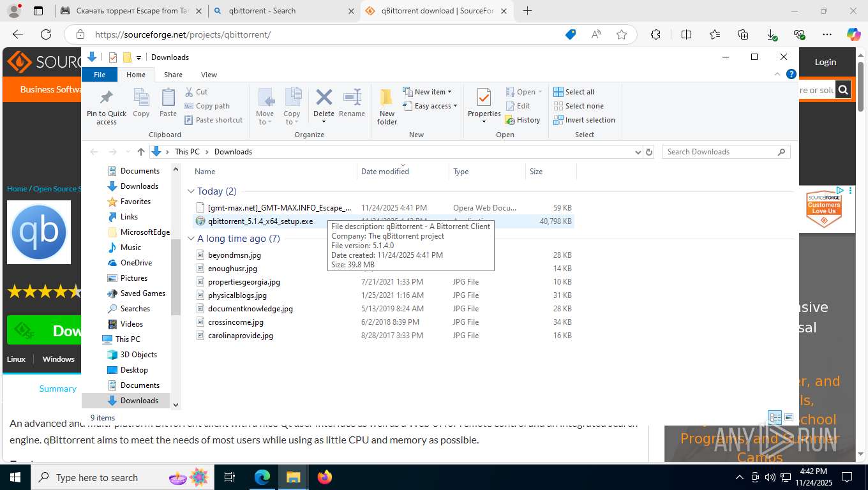
Task: Sort files by Size column
Action: 551,171
